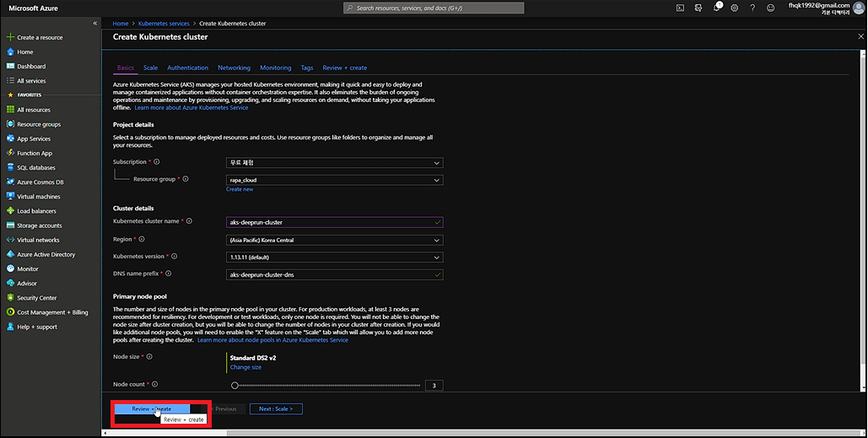Go to Kubernetes services breadcrumb
The height and width of the screenshot is (438, 868).
(x=164, y=24)
